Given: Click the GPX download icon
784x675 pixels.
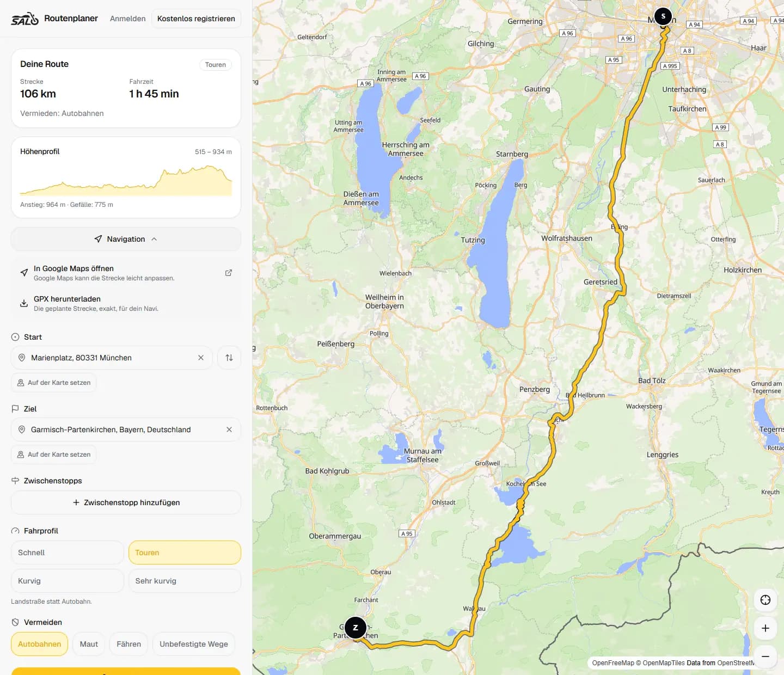Looking at the screenshot, I should (24, 303).
